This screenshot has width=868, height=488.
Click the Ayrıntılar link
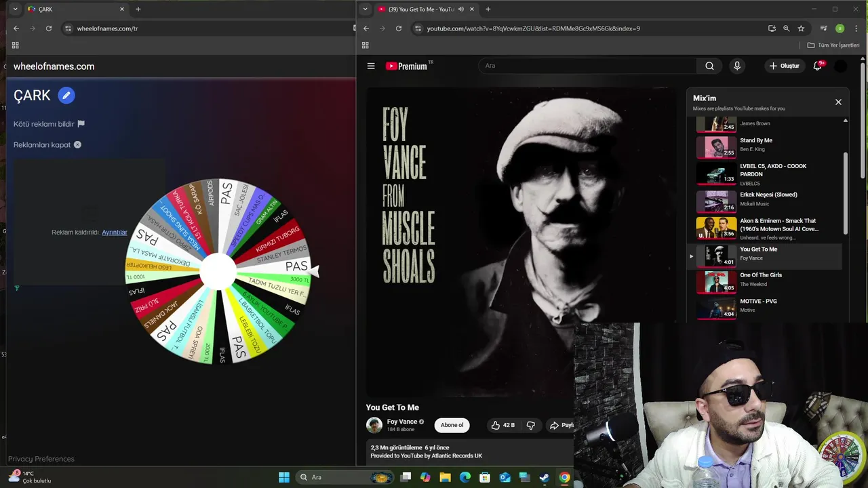115,232
